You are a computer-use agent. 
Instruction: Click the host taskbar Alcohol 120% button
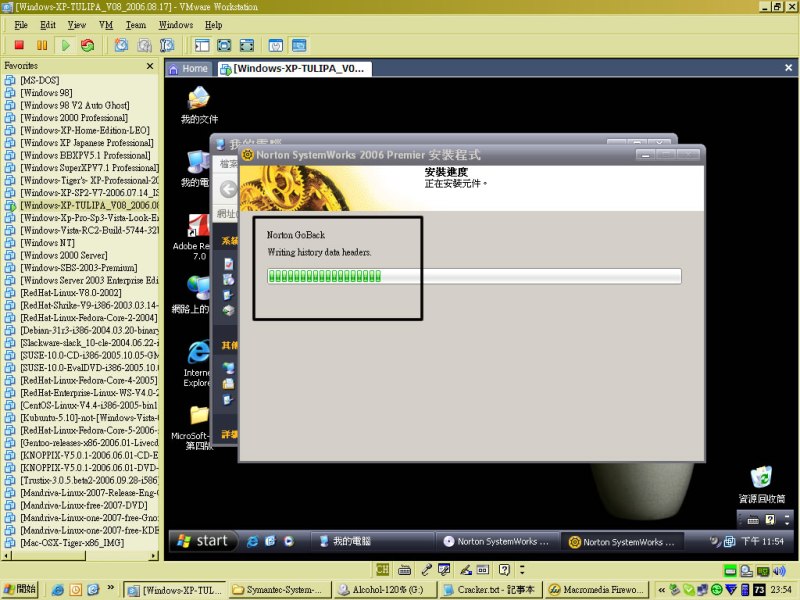coord(385,589)
